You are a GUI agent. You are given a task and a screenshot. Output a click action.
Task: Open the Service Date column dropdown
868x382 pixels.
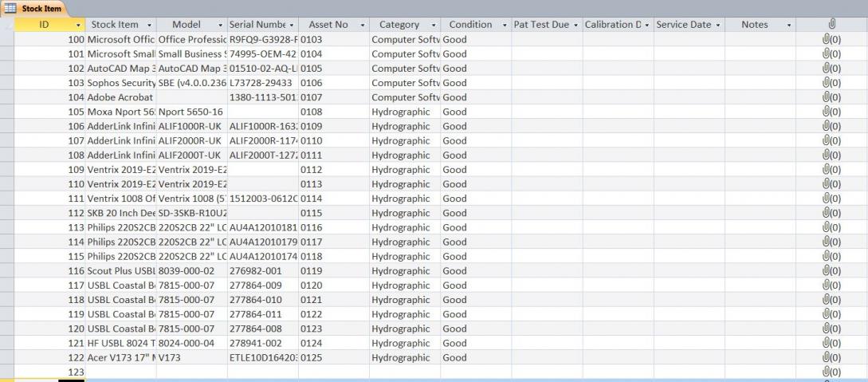coord(718,25)
